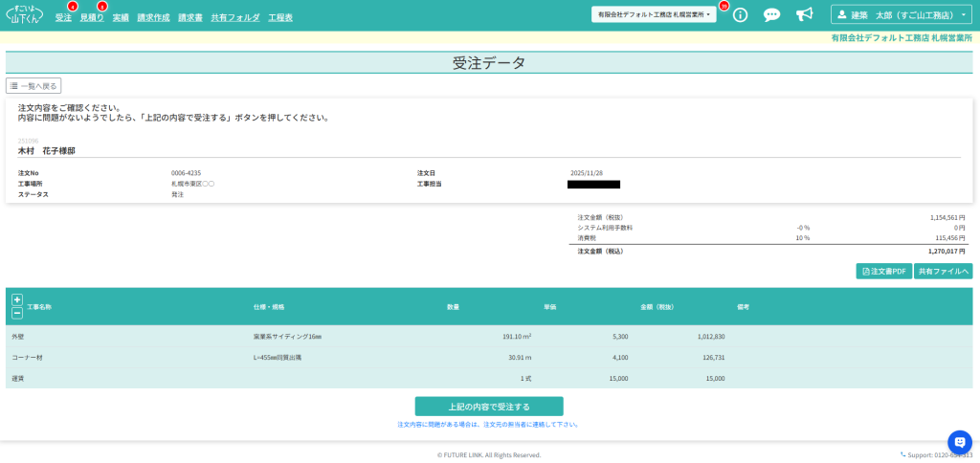Image resolution: width=980 pixels, height=463 pixels.
Task: Click the megaphone announcements icon
Action: [x=804, y=15]
